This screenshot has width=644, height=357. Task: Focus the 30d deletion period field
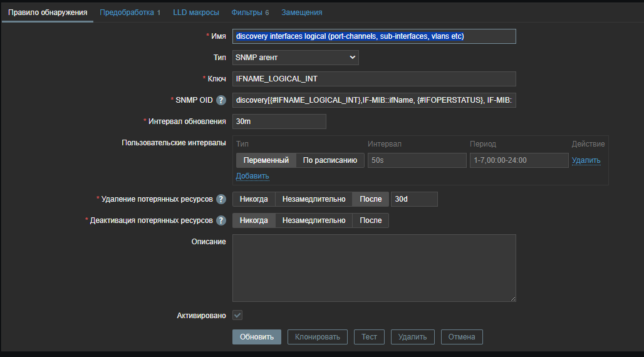coord(414,199)
